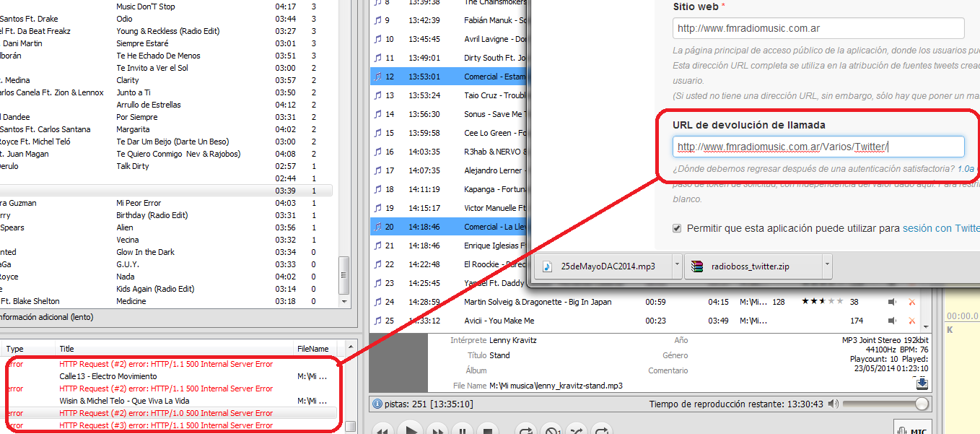Click the red X on the Avicii You Make Me row
This screenshot has width=980, height=434.
coord(911,321)
